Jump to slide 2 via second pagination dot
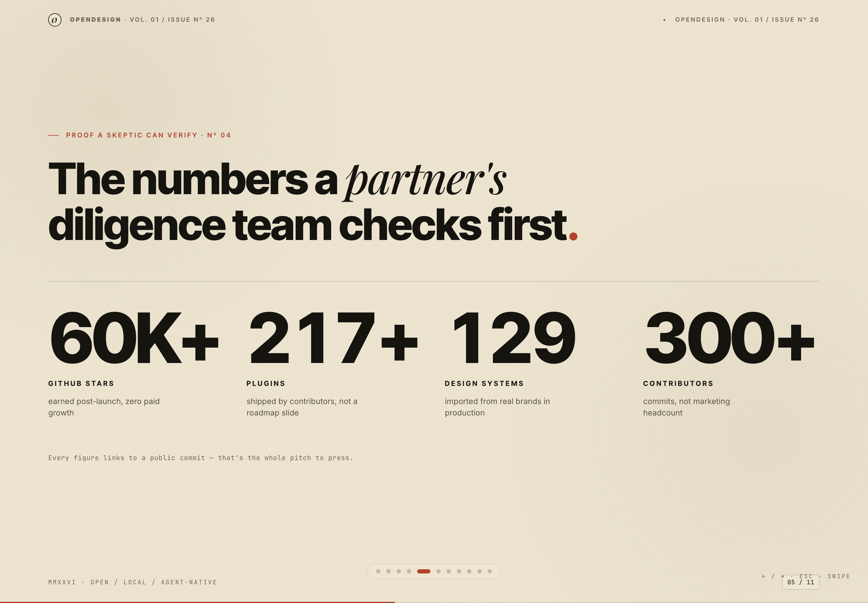 point(388,571)
